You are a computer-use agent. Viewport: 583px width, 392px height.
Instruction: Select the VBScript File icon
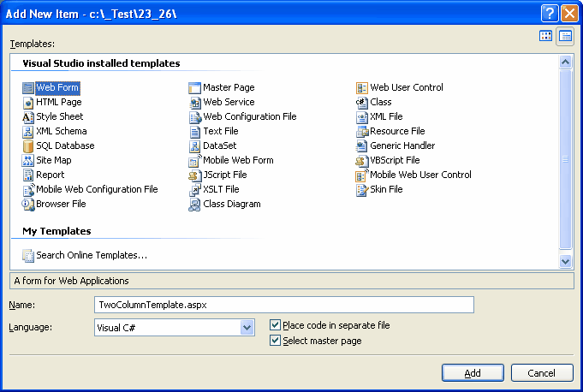point(362,161)
